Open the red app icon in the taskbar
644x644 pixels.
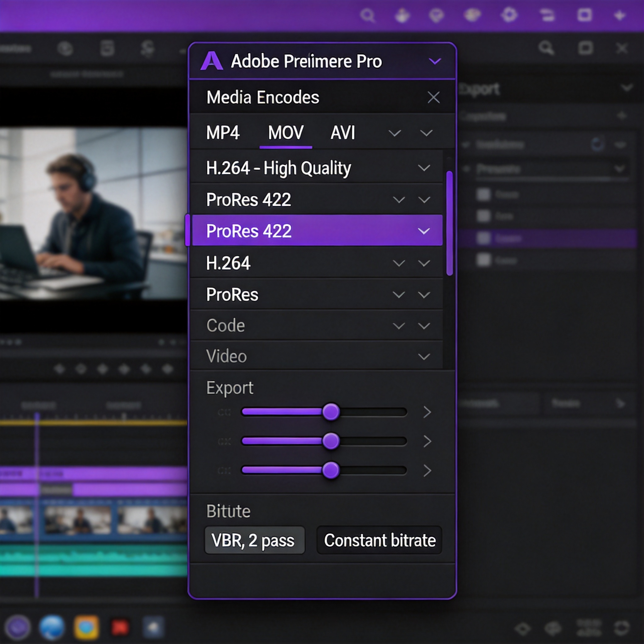pyautogui.click(x=120, y=628)
